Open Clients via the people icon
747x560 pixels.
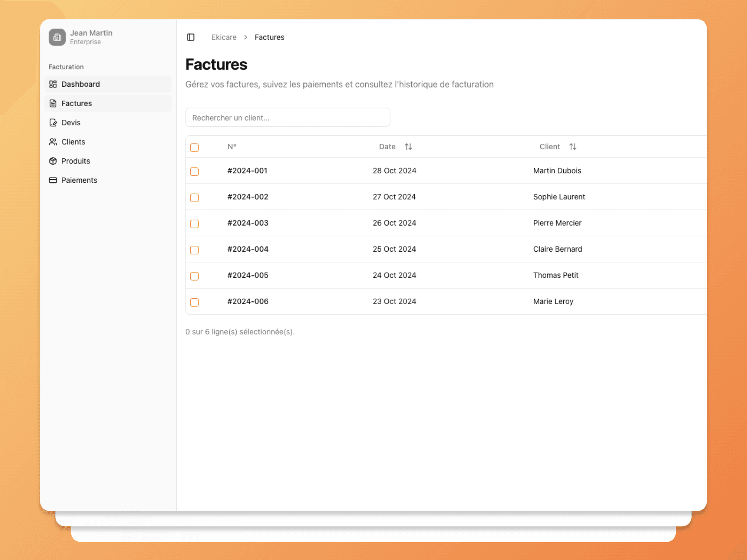[53, 142]
